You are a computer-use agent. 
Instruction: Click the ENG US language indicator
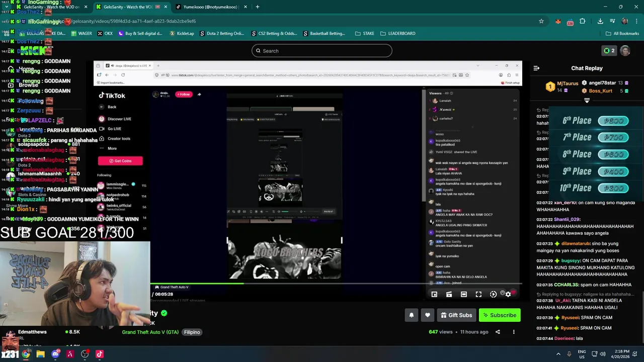582,354
